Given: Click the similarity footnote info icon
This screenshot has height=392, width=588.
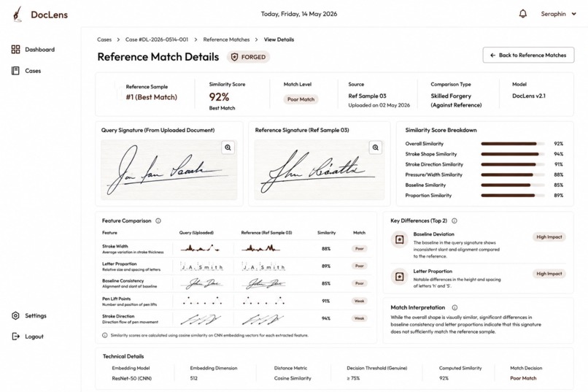Looking at the screenshot, I should 105,335.
